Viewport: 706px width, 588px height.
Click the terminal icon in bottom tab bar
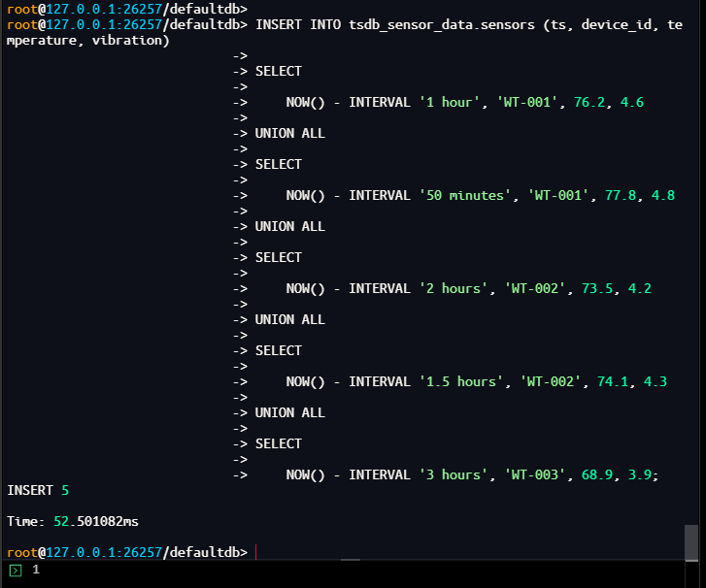pos(16,571)
